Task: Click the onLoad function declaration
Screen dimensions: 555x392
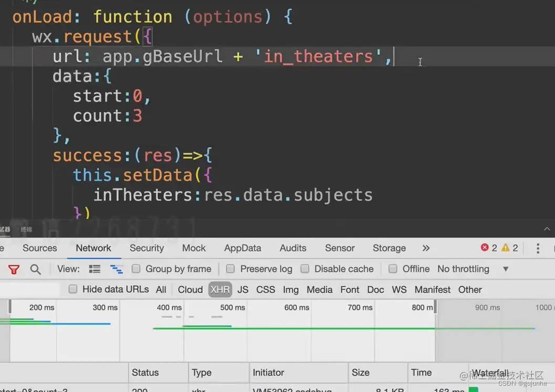Action: click(152, 17)
